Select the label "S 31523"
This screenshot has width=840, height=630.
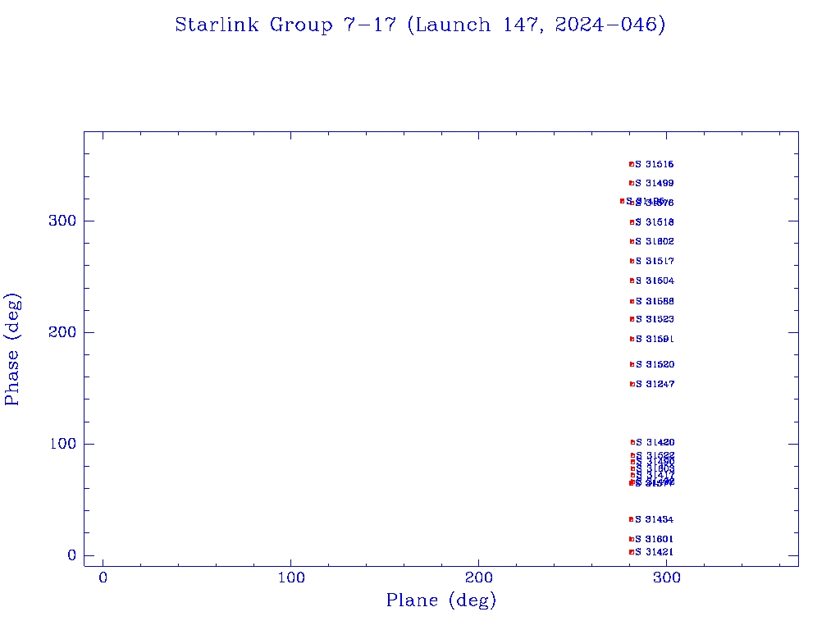click(655, 319)
